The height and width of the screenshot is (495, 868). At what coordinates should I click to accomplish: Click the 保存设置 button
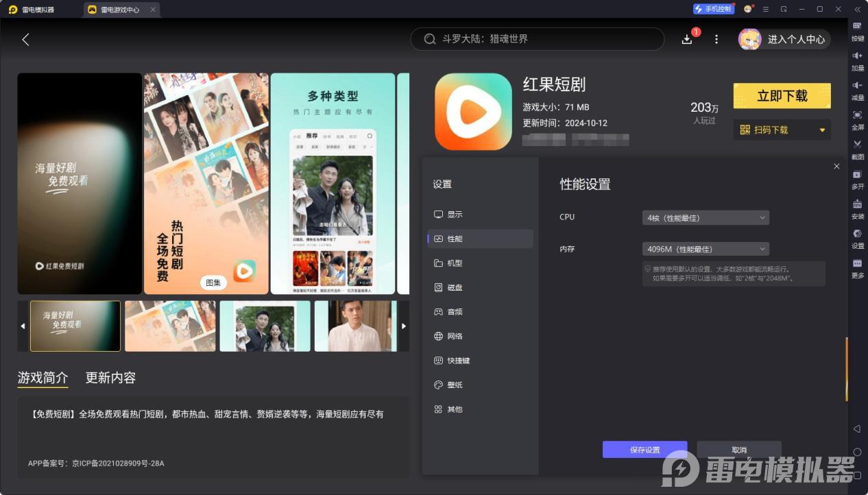coord(644,450)
